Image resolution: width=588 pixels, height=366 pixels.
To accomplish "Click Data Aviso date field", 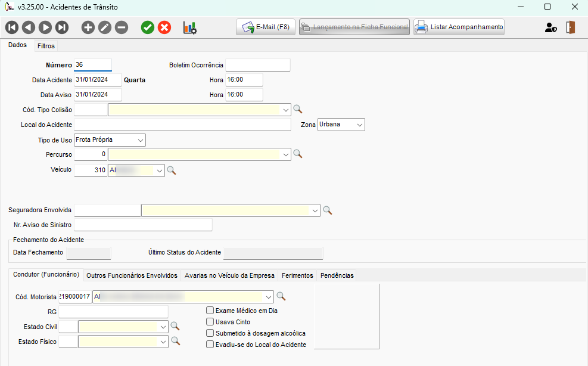I will [98, 95].
